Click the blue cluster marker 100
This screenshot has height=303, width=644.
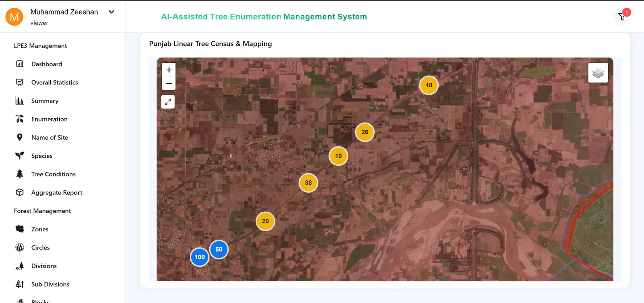click(x=200, y=257)
